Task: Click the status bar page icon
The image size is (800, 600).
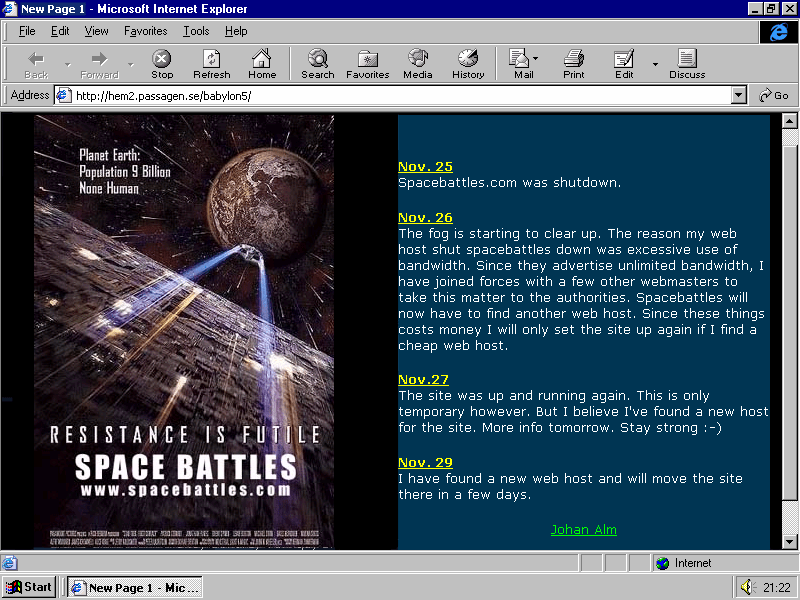Action: coord(10,563)
